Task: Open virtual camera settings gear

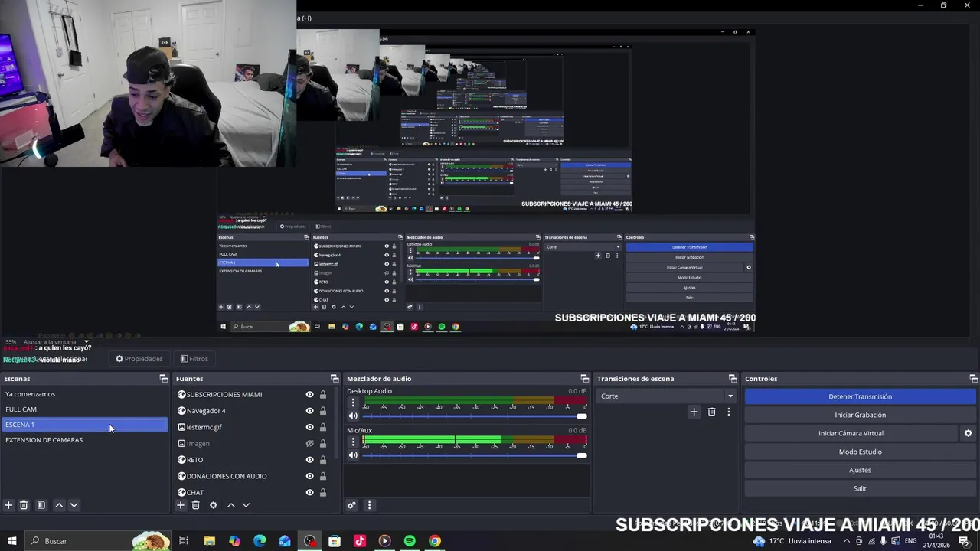Action: tap(968, 433)
